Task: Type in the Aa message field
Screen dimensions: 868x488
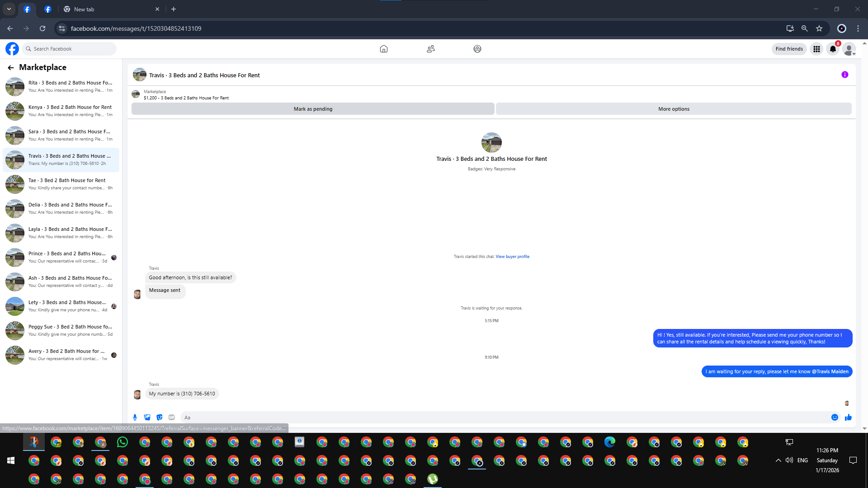Action: (497, 418)
